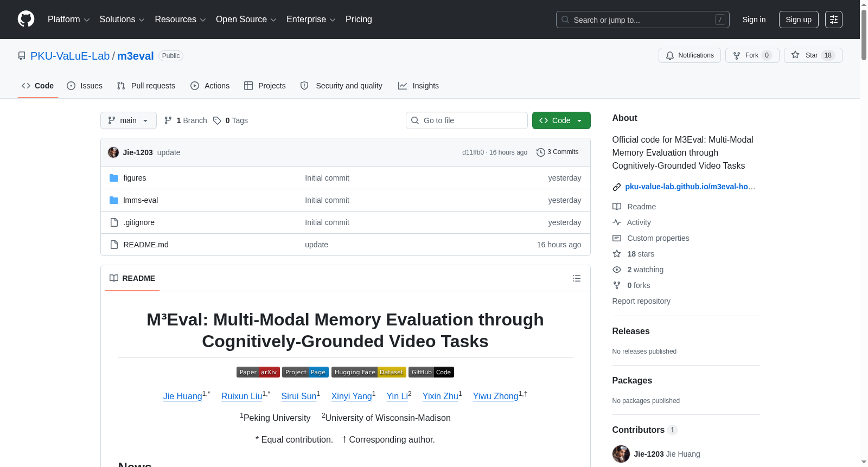The height and width of the screenshot is (467, 868).
Task: Open the m3eval repository name link
Action: (x=136, y=56)
